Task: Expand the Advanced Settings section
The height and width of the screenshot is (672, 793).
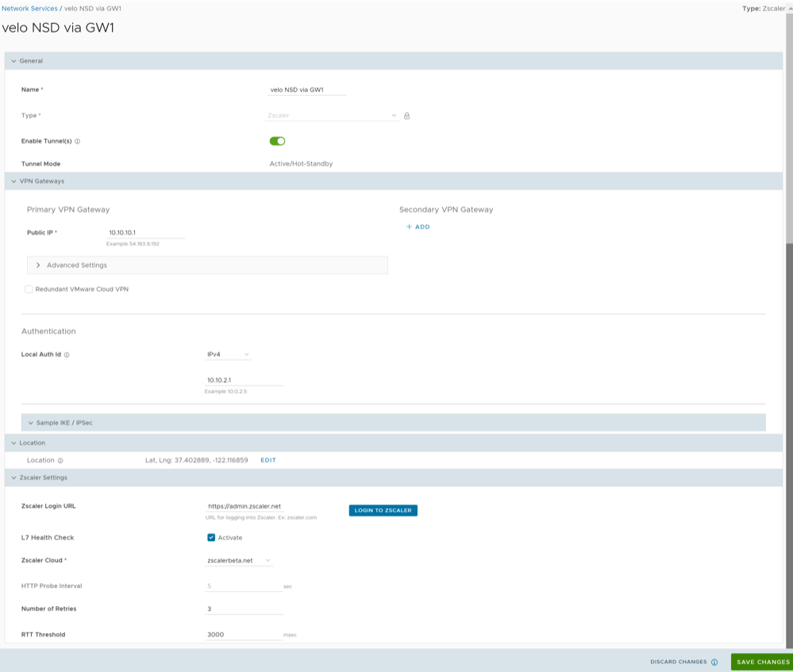Action: (x=76, y=265)
